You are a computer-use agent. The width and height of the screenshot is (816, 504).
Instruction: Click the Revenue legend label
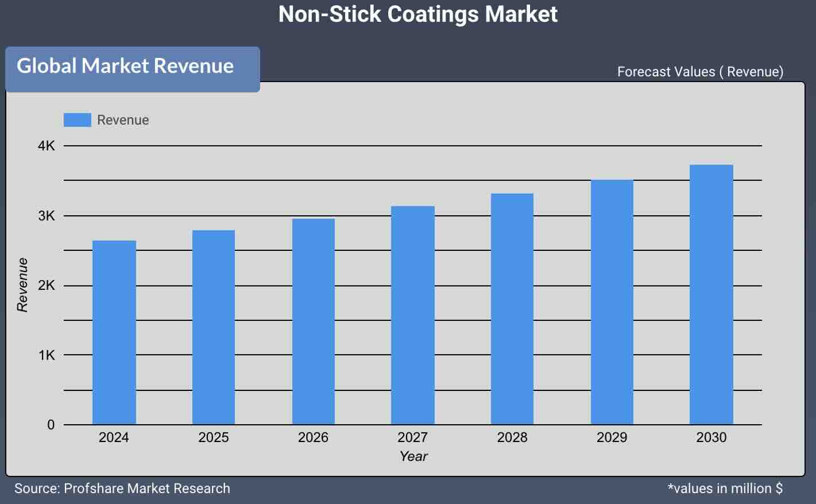pyautogui.click(x=123, y=120)
